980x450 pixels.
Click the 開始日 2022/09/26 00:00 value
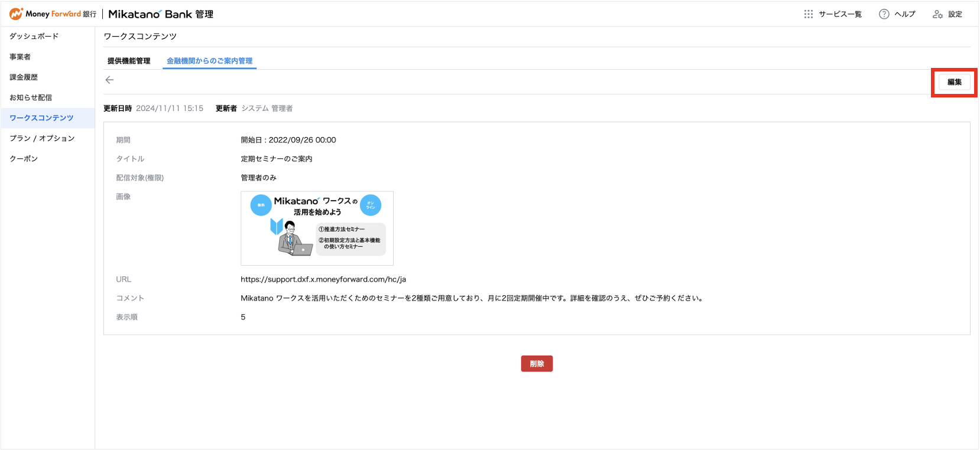pyautogui.click(x=288, y=140)
